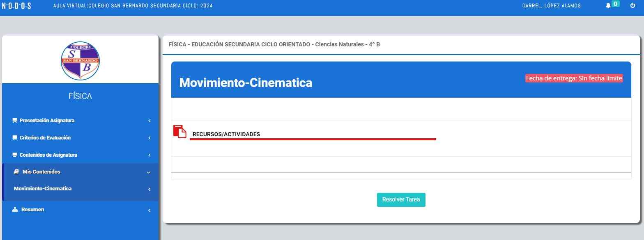The image size is (644, 240).
Task: Click the power logout icon
Action: click(x=632, y=6)
